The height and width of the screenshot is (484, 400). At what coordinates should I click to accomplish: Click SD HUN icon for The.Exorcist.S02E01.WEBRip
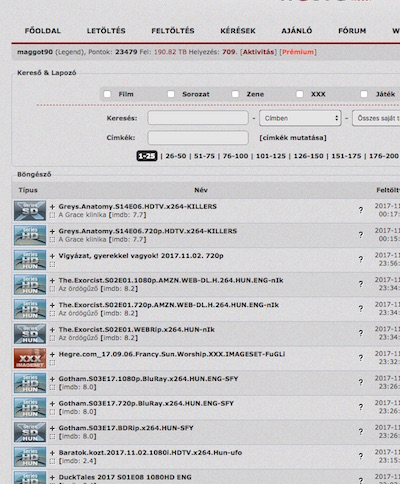[30, 334]
